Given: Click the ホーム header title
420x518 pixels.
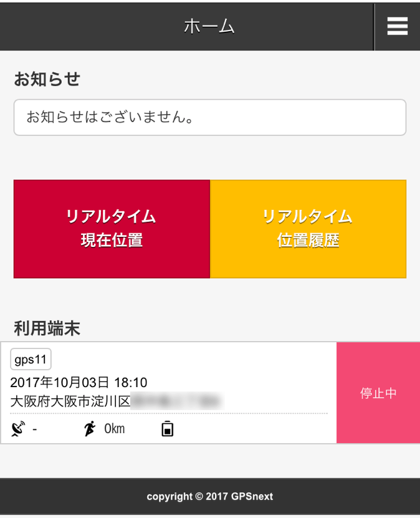Looking at the screenshot, I should (209, 26).
